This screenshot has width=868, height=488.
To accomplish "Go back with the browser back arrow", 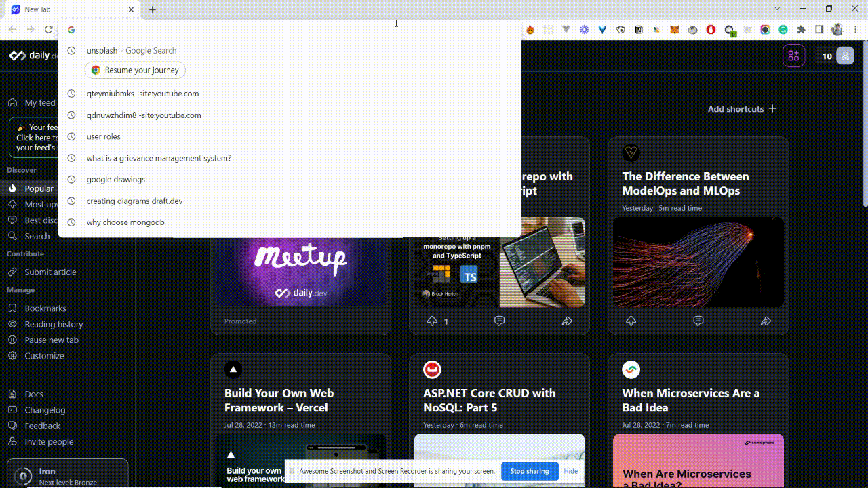I will click(x=12, y=30).
